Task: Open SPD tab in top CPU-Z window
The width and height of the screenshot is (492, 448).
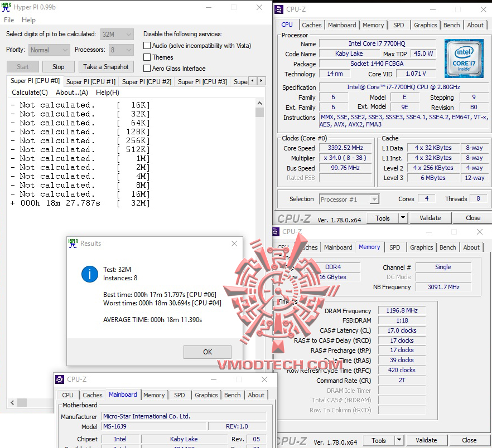Action: (x=398, y=25)
